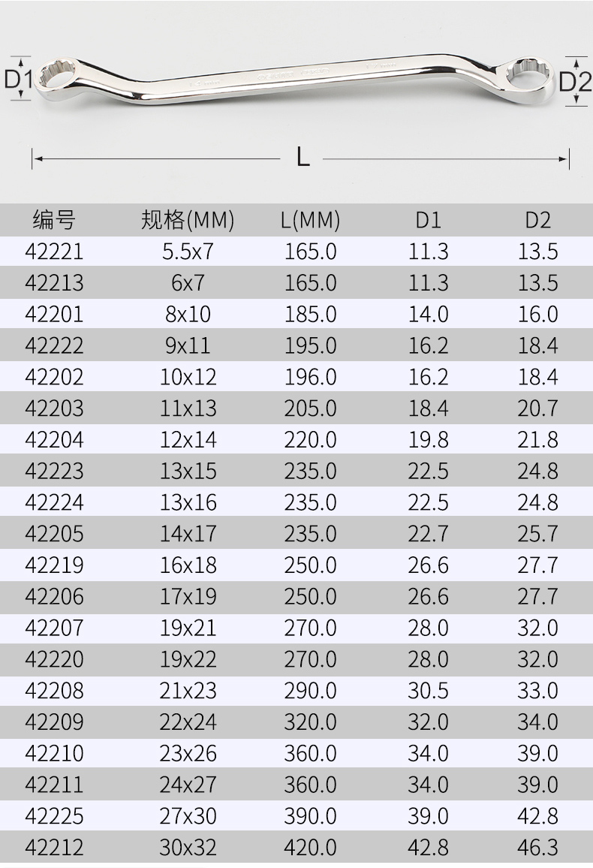This screenshot has height=868, width=593.
Task: Select the 13x16 size cell
Action: click(188, 502)
